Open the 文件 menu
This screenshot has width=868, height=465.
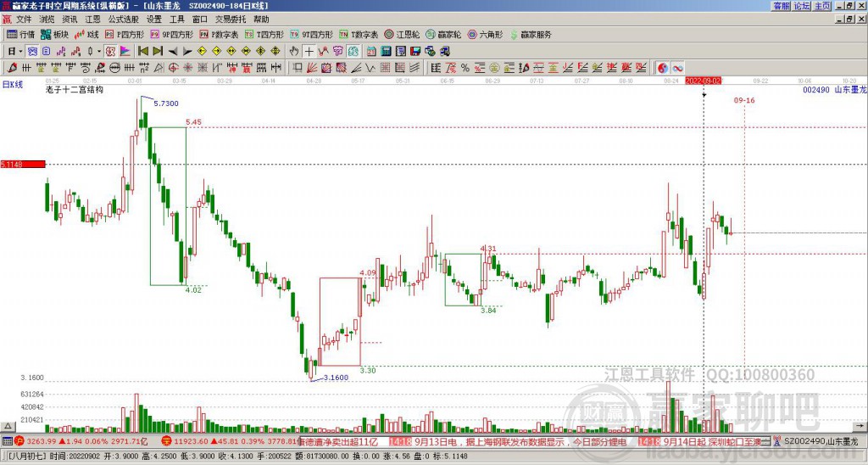pyautogui.click(x=24, y=20)
